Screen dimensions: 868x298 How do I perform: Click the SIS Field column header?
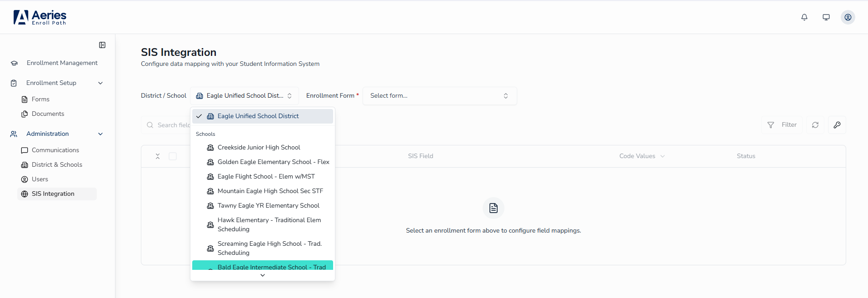coord(420,156)
